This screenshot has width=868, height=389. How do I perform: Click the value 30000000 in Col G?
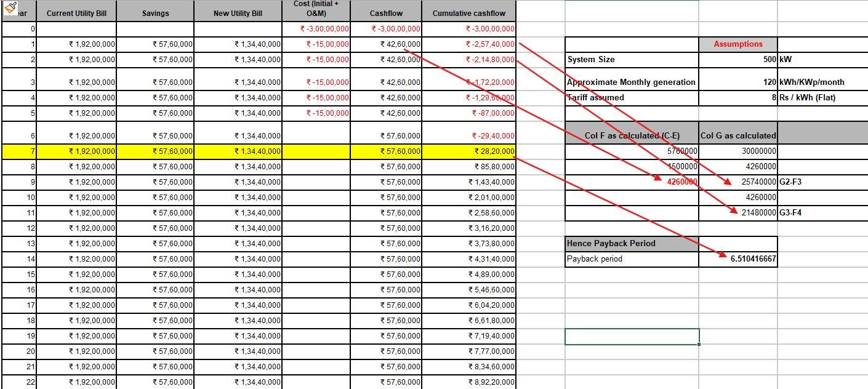pos(738,151)
